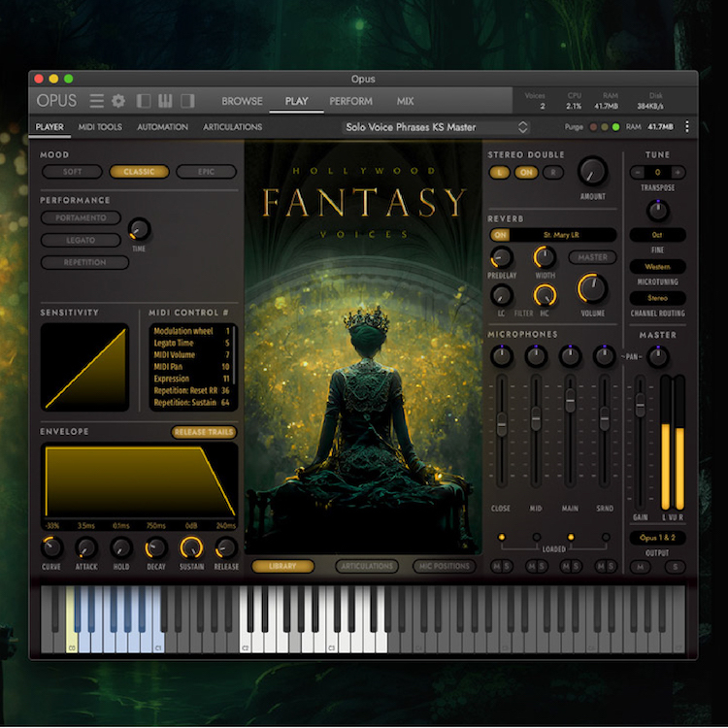Click the envelope Attack knob
Screen dimensions: 728x728
[x=86, y=547]
